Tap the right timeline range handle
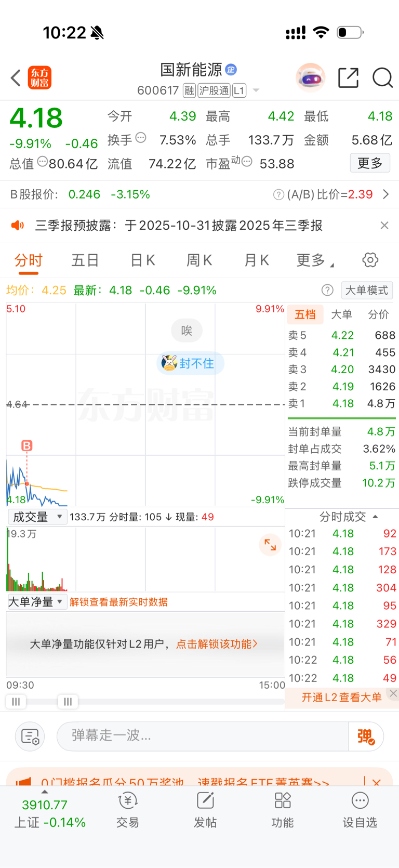Image resolution: width=399 pixels, height=868 pixels. click(x=68, y=702)
